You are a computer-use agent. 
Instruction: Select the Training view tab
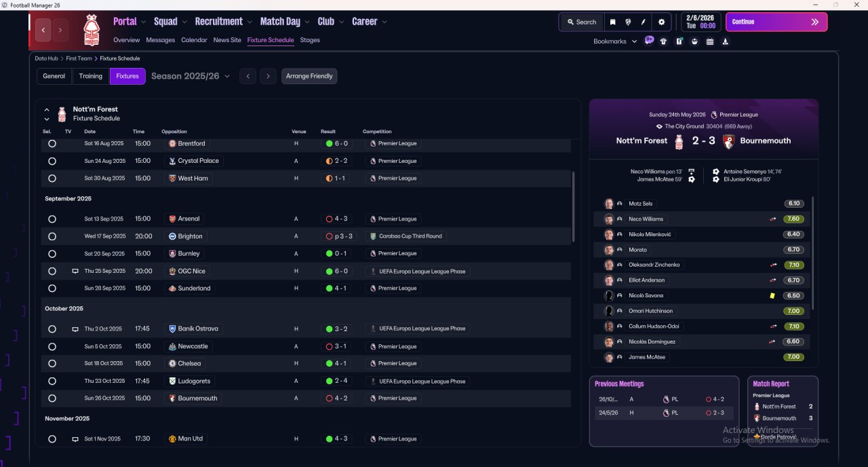(91, 76)
